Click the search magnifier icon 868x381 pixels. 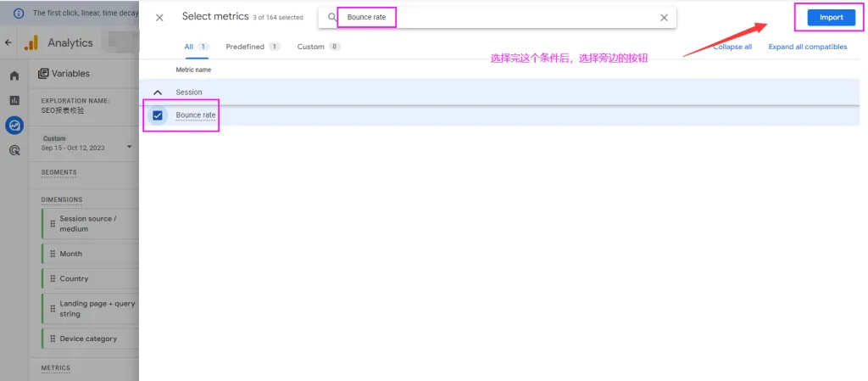click(x=332, y=18)
